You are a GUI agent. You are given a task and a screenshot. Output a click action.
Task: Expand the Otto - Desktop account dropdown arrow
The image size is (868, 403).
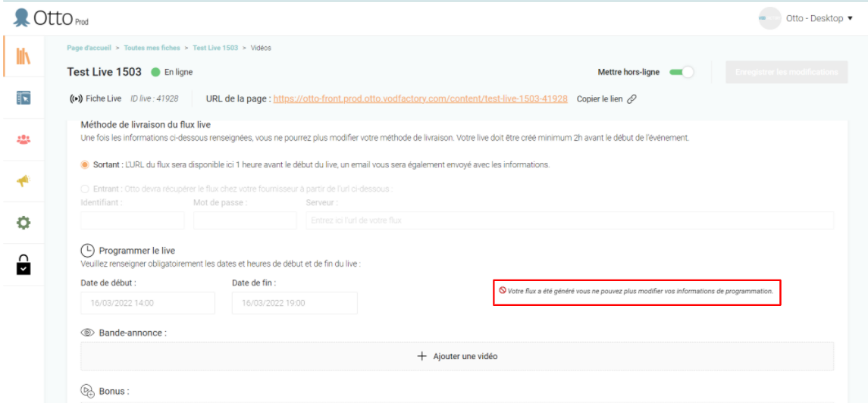coord(850,19)
